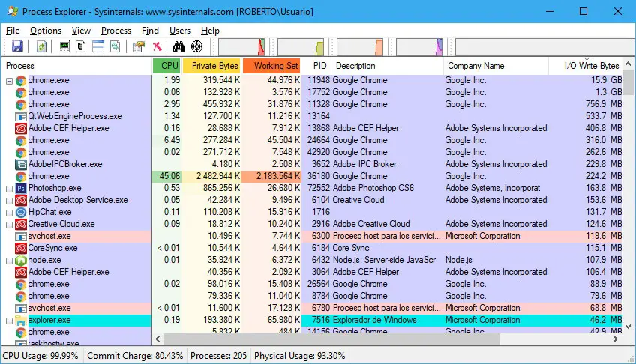The width and height of the screenshot is (636, 364).
Task: Click Creative Cloud.exe process icon
Action: point(21,224)
